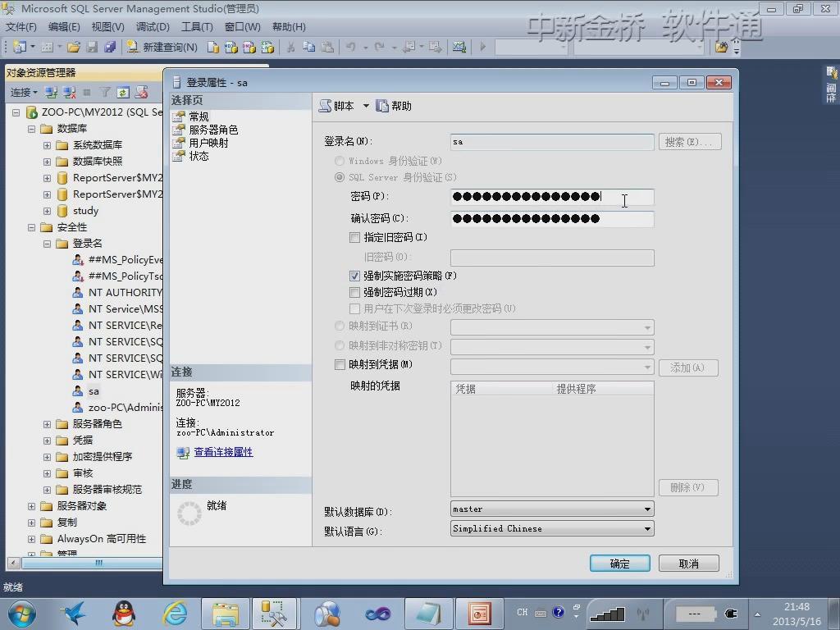Open the Windows Start orb
This screenshot has height=630, width=840.
(21, 614)
